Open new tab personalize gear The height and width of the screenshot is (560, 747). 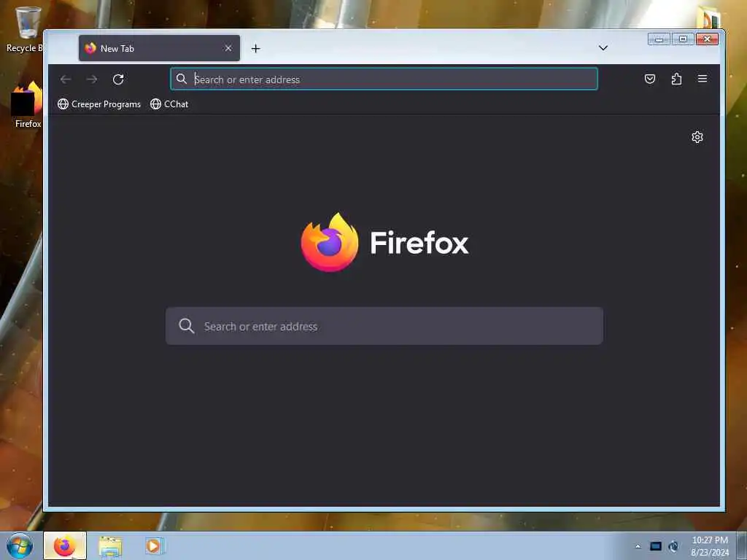pyautogui.click(x=697, y=137)
